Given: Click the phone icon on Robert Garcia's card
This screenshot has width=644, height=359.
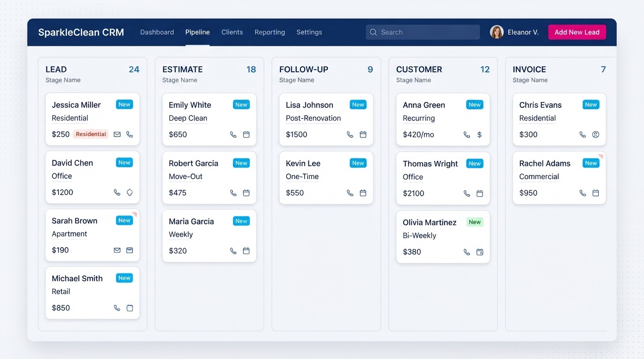Looking at the screenshot, I should point(233,193).
